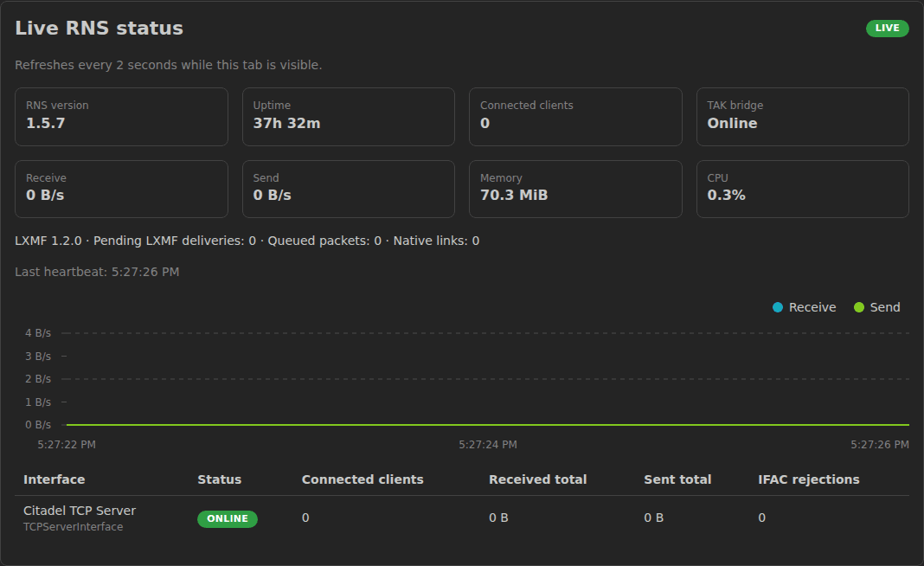Click the "Refreshes every 2 seconds" note

pos(169,65)
